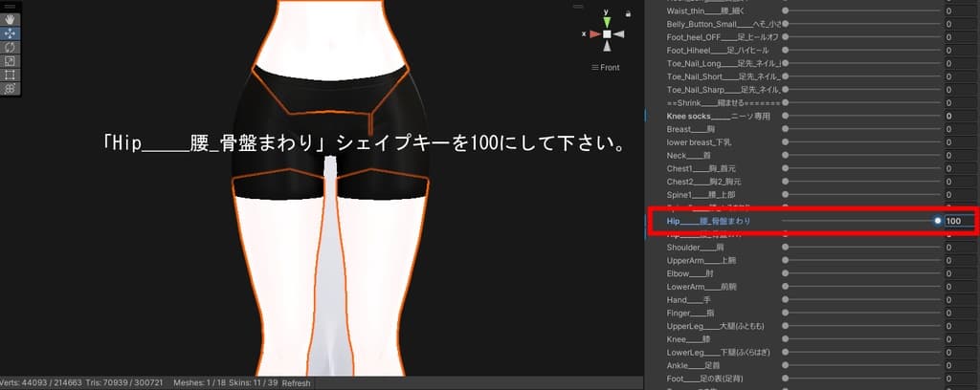Click Refresh in the stats bar
The height and width of the screenshot is (390, 980).
click(x=297, y=383)
